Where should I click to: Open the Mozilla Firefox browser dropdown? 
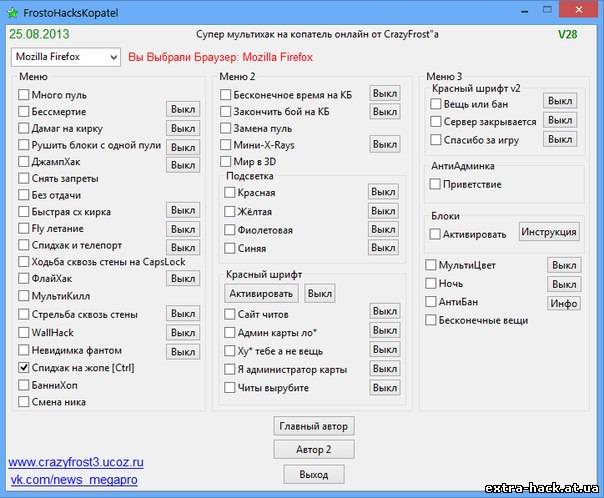[65, 57]
